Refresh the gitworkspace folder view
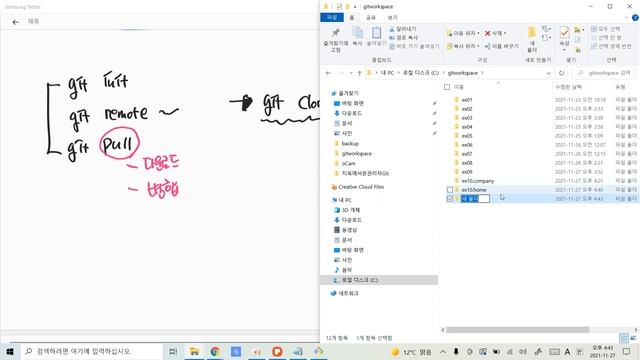The image size is (640, 360). pyautogui.click(x=562, y=73)
